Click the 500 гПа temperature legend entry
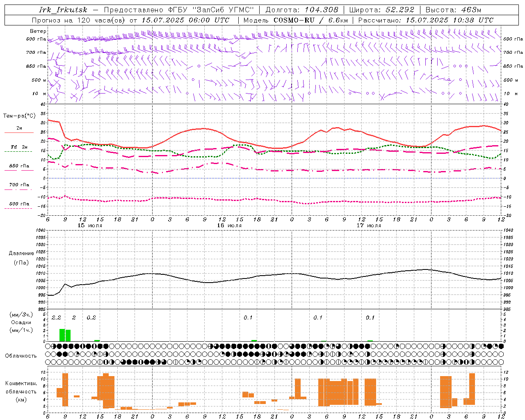Screen dimensions: 525x420 [19, 204]
